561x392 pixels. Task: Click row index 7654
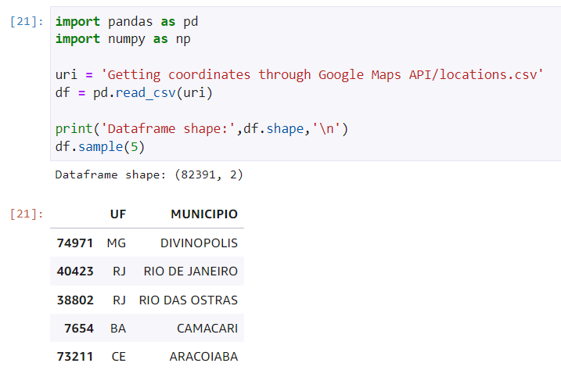pyautogui.click(x=79, y=329)
